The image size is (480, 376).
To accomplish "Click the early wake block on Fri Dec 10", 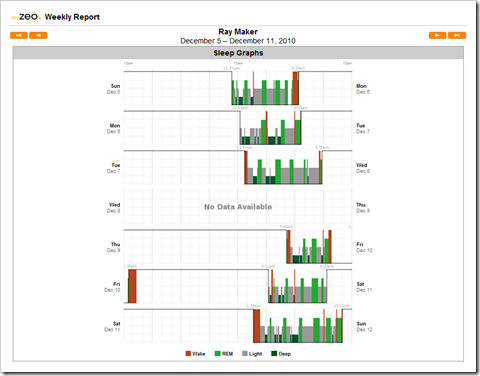I will point(132,286).
